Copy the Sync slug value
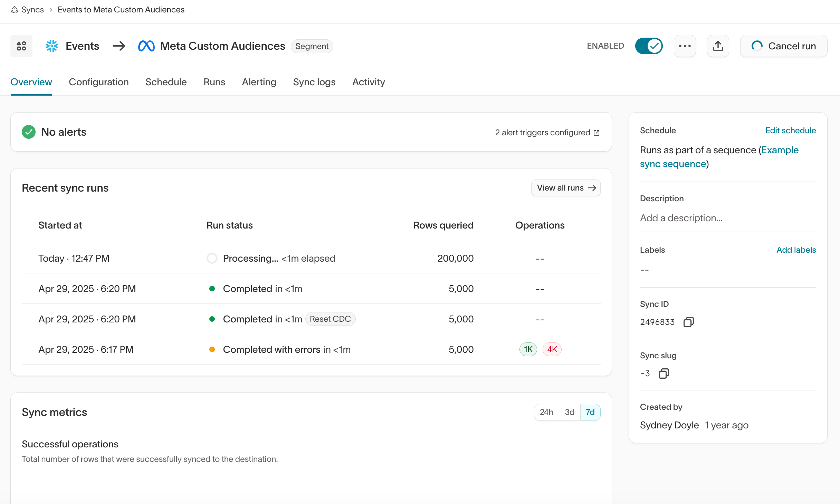840x504 pixels. [x=664, y=374]
